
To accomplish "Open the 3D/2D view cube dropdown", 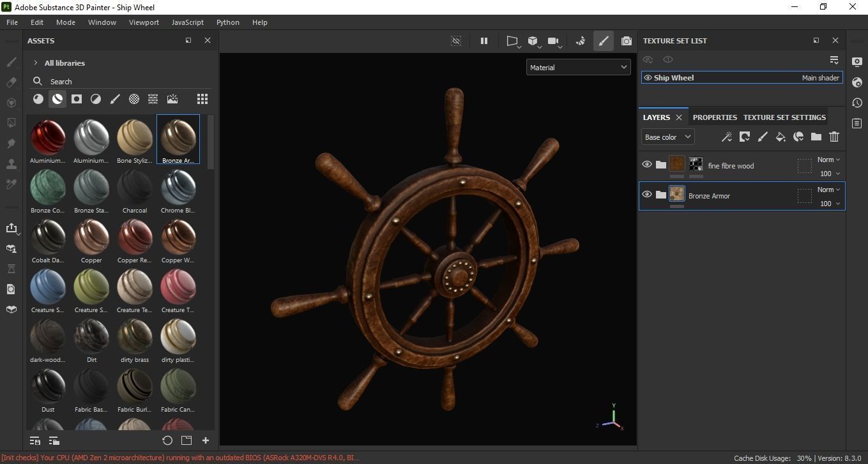I will click(535, 41).
